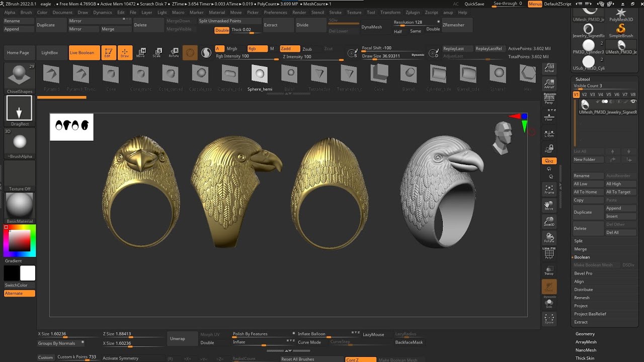Expand the Remesh section
644x362 pixels.
point(582,298)
